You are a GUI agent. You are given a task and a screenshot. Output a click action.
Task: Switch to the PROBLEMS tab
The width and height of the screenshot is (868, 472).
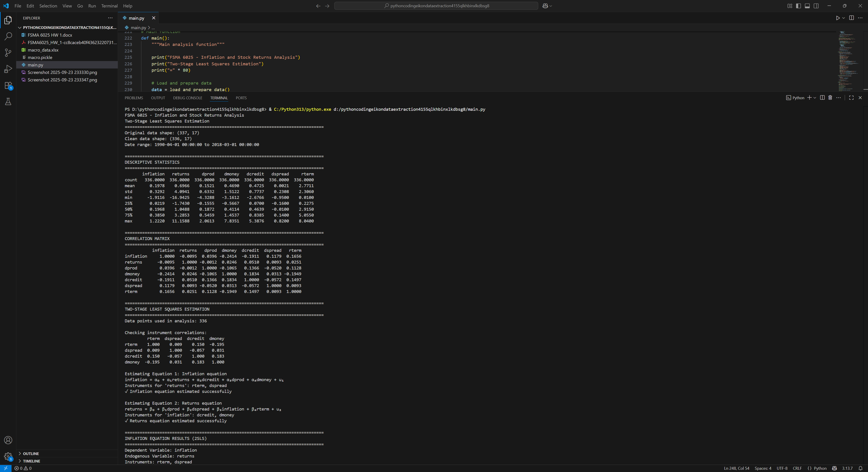point(134,98)
